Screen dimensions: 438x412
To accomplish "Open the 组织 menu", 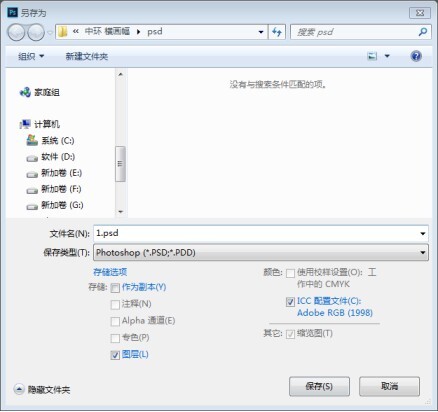I will point(31,56).
